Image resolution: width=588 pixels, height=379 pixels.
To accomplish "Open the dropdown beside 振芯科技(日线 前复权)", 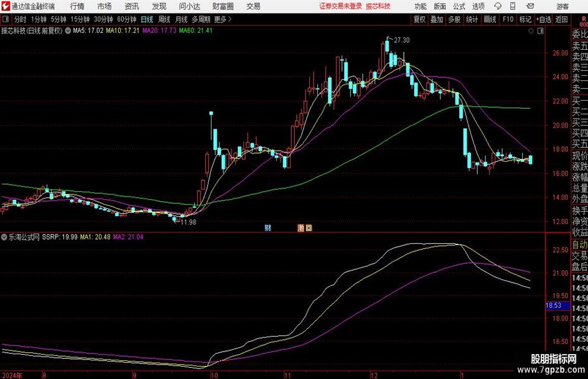I will click(68, 30).
